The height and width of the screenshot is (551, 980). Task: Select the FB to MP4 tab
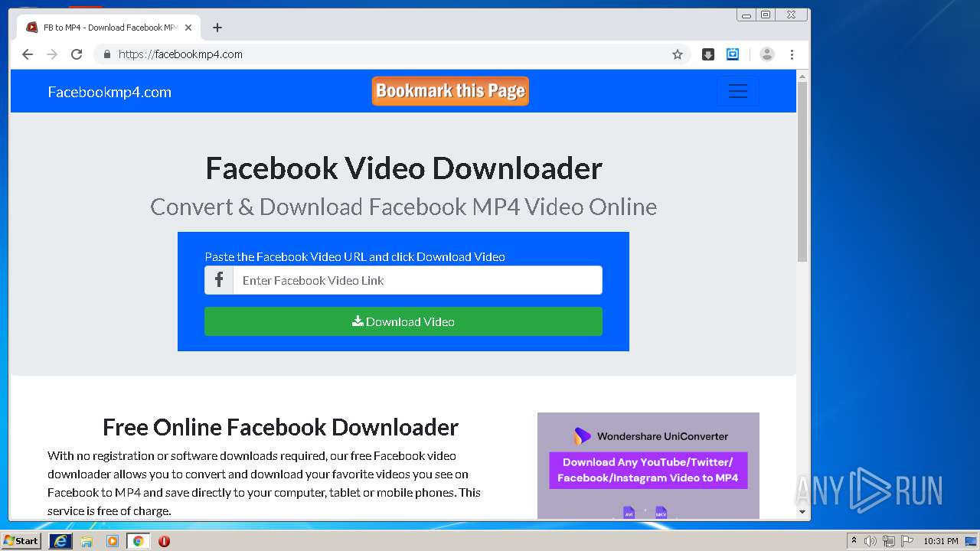tap(109, 28)
